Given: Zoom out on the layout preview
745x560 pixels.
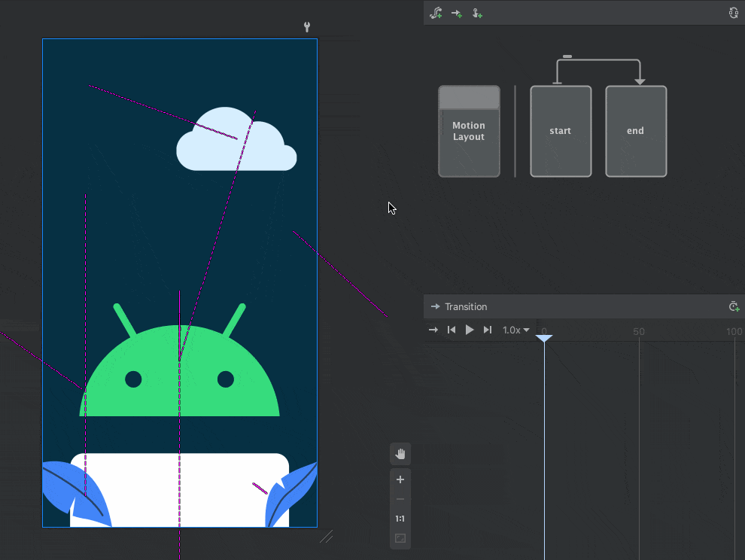Looking at the screenshot, I should tap(400, 498).
